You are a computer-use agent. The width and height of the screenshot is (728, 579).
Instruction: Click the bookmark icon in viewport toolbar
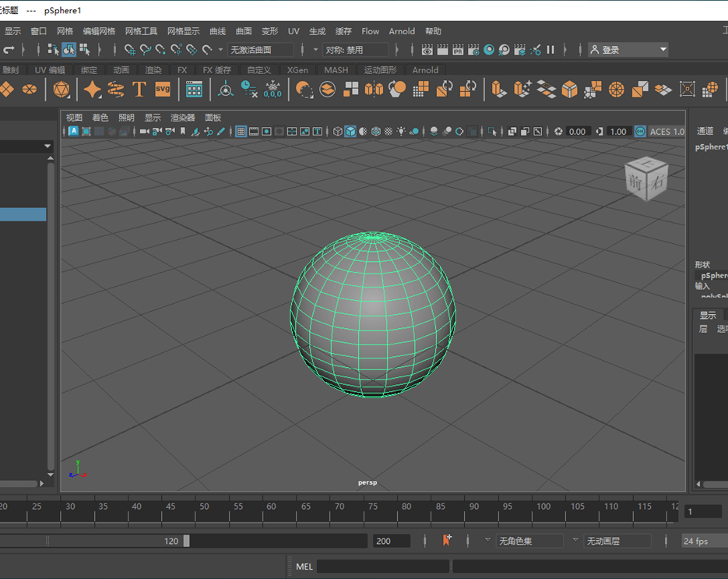[x=183, y=132]
